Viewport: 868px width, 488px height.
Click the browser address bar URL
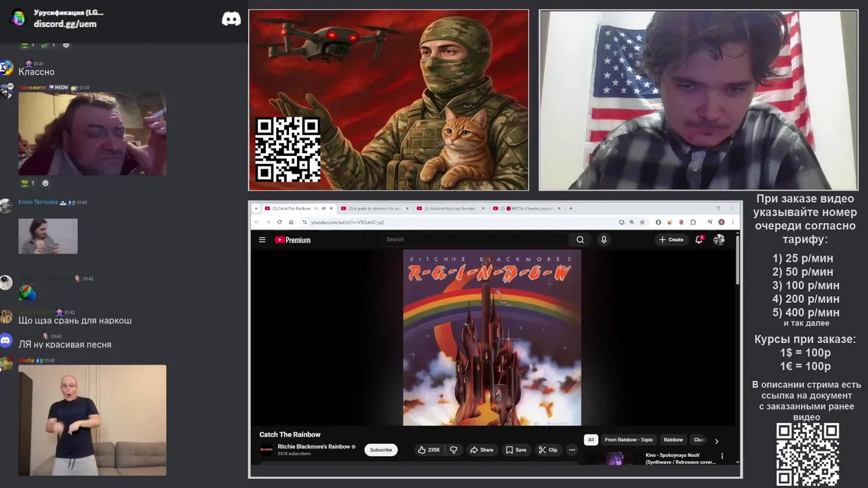tap(348, 222)
